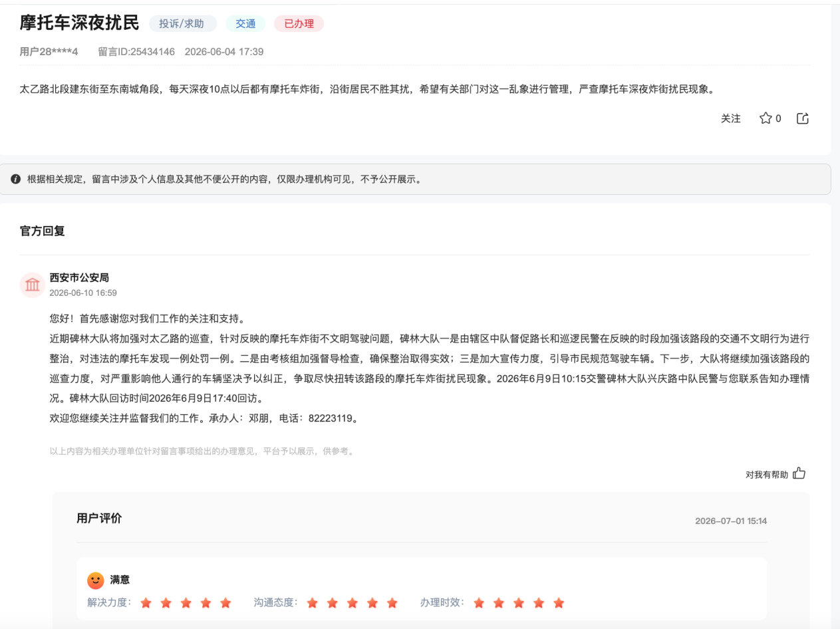840x629 pixels.
Task: Click the 投诉/求助 tag
Action: (x=182, y=23)
